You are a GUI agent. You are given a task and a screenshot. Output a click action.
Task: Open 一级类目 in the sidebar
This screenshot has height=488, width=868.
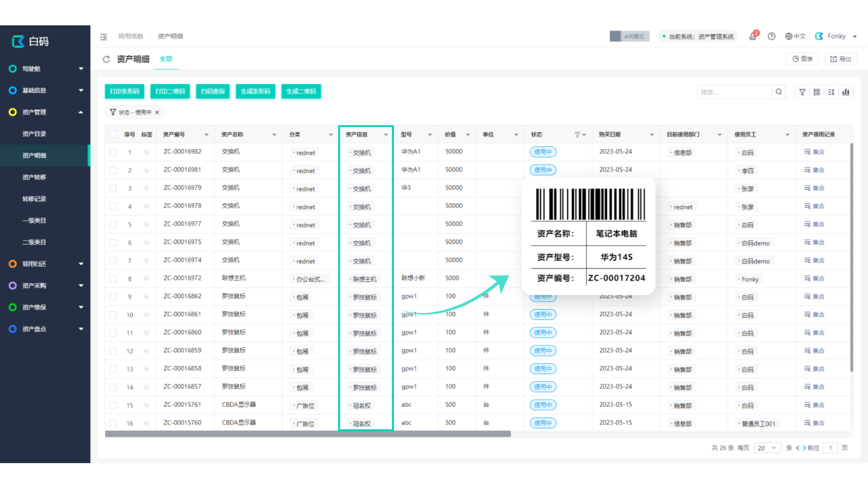tap(34, 221)
